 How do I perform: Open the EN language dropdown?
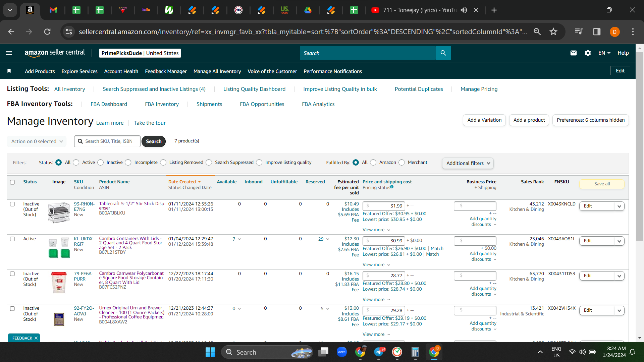pos(604,53)
